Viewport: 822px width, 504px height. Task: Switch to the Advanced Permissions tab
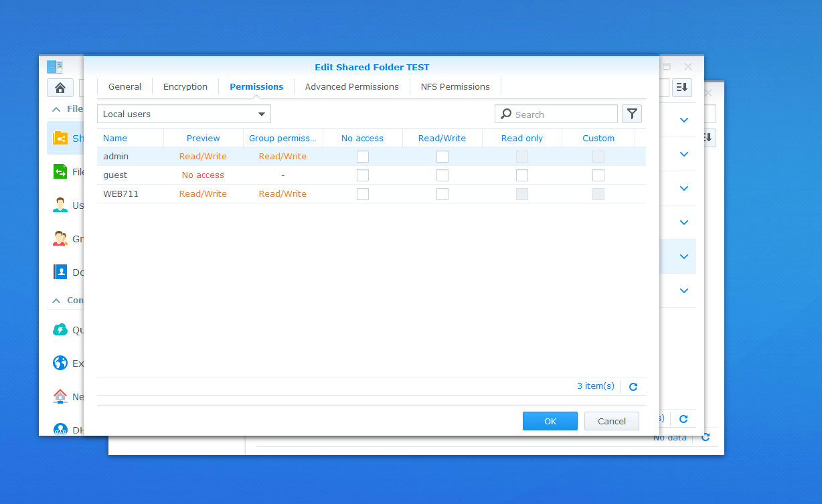351,87
